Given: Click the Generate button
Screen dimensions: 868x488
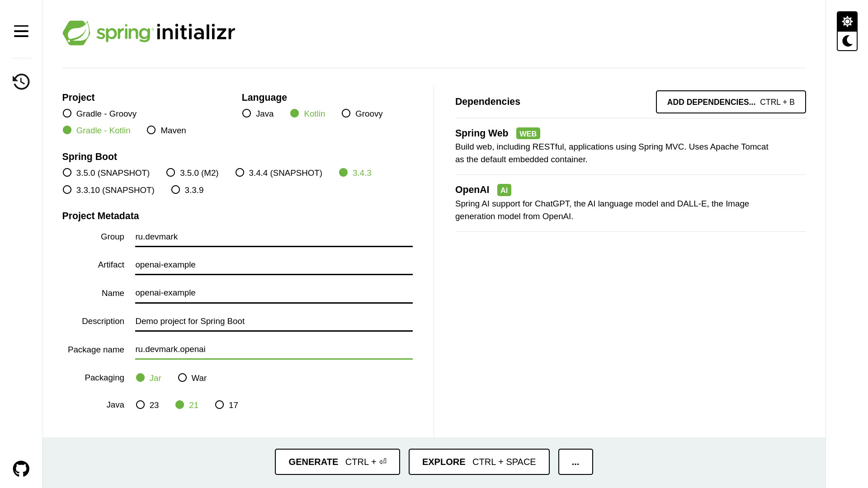Looking at the screenshot, I should click(337, 462).
